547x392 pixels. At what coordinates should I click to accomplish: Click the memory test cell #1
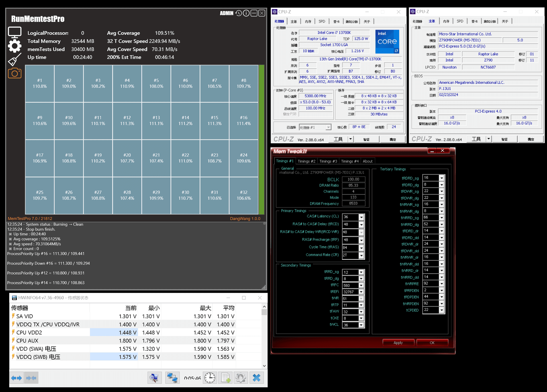(x=40, y=83)
